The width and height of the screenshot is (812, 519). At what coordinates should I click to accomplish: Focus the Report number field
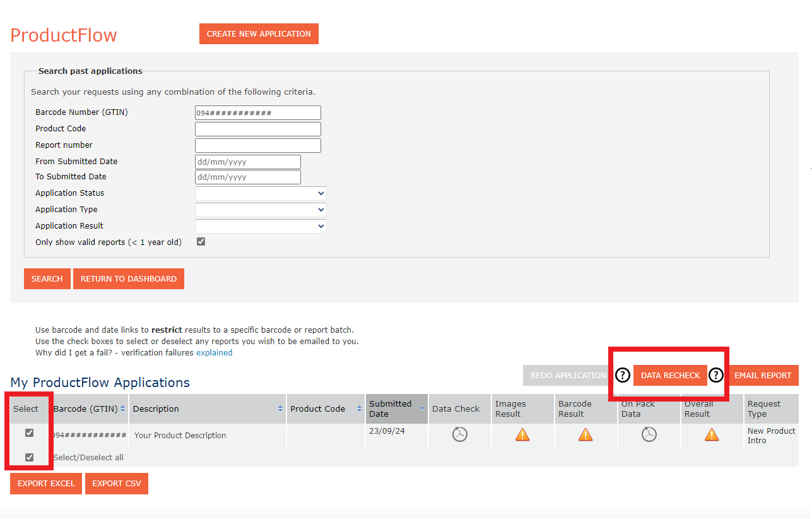[258, 146]
